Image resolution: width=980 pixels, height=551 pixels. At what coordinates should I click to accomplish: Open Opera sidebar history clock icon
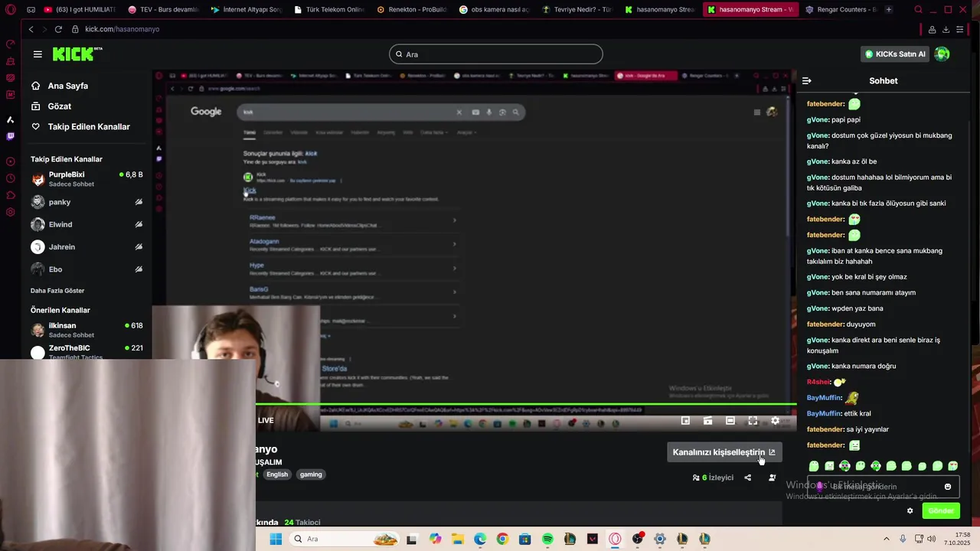(x=10, y=178)
